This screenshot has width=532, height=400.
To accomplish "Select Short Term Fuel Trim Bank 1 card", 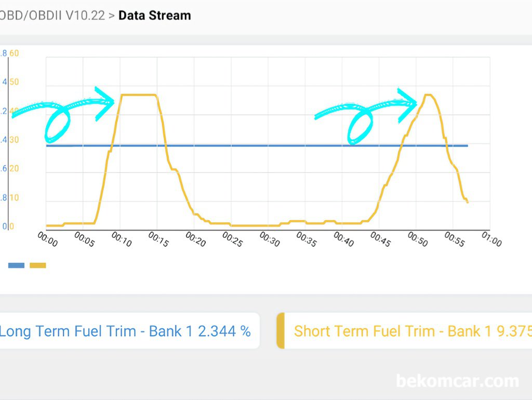I will (x=404, y=331).
